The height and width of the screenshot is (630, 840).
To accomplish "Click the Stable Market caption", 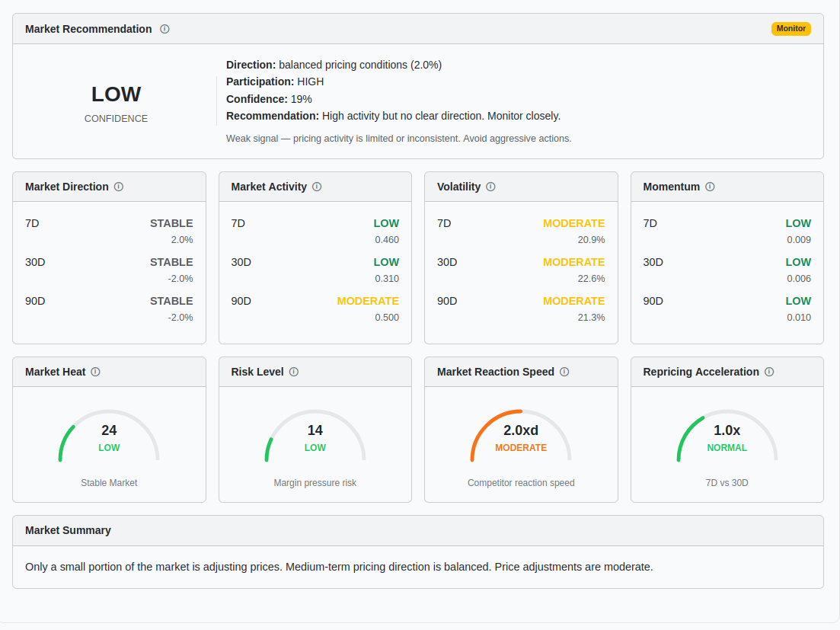I will coord(110,483).
